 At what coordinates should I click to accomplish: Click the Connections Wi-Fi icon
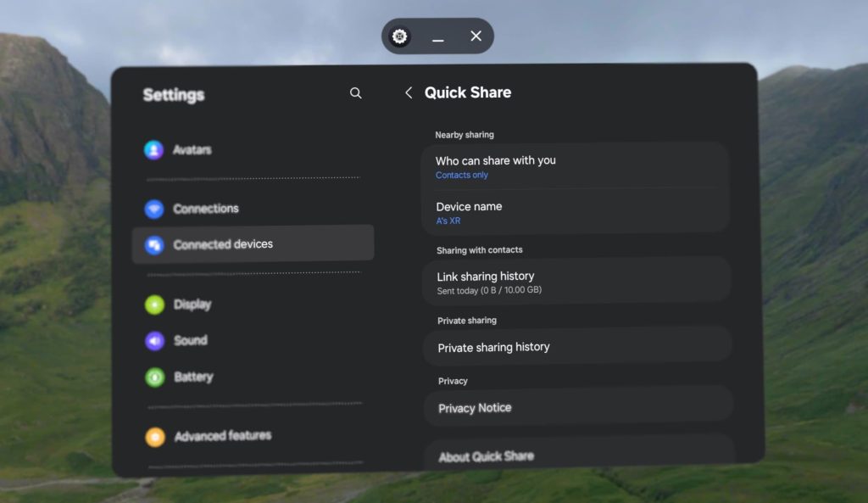153,209
